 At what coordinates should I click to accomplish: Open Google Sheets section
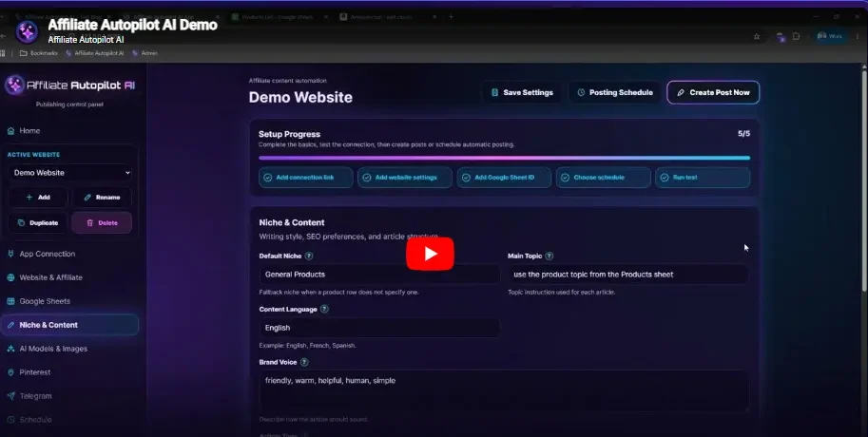click(45, 301)
